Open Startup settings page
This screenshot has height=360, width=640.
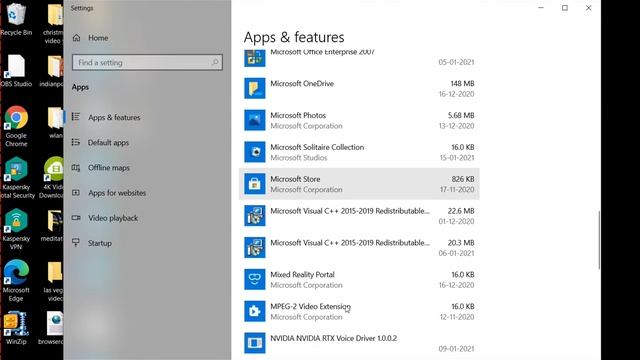[100, 243]
